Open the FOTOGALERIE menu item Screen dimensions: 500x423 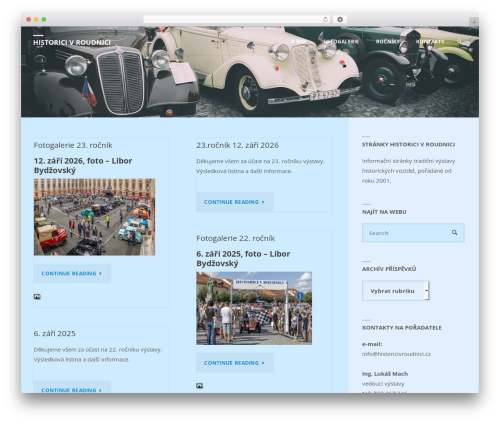(x=341, y=42)
